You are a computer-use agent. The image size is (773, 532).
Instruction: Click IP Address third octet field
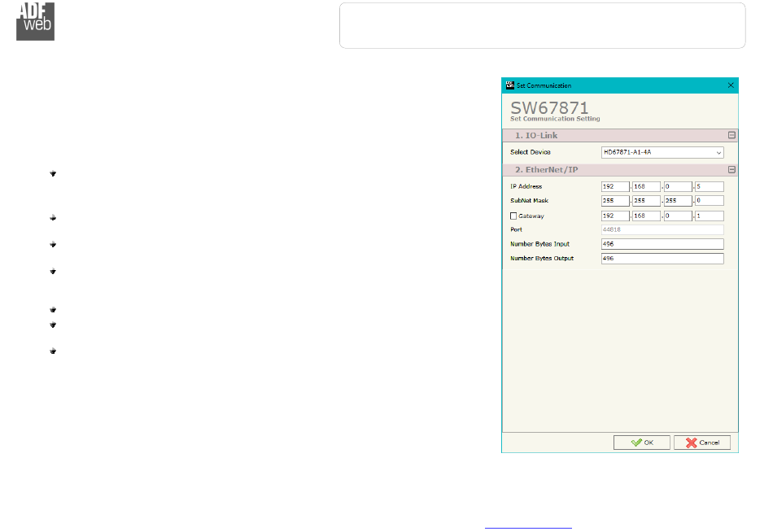(678, 186)
